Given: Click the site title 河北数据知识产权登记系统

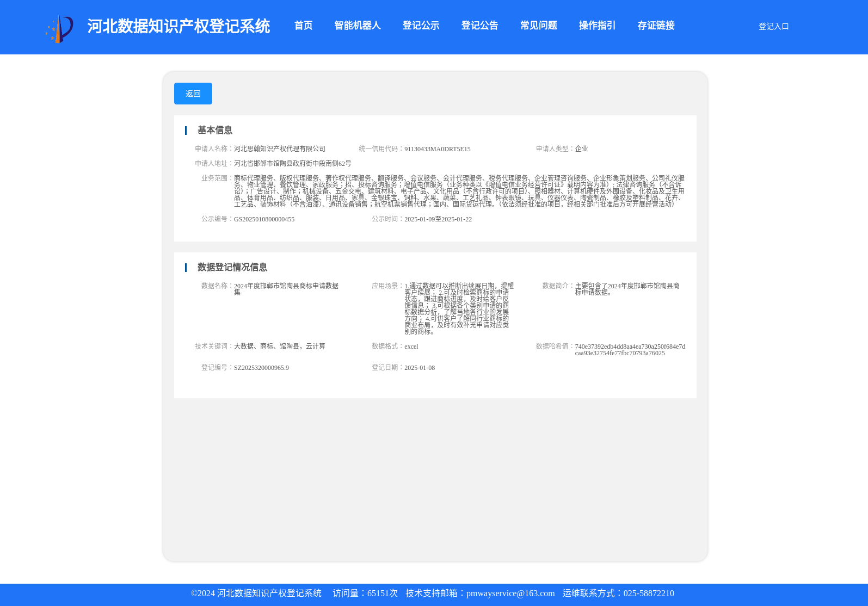Looking at the screenshot, I should click(178, 26).
